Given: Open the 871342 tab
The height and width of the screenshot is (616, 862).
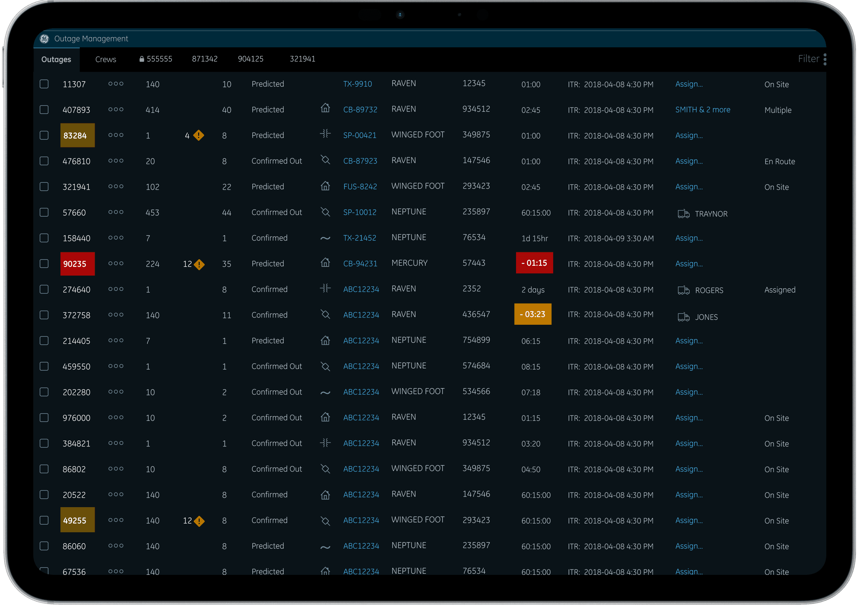Looking at the screenshot, I should (x=205, y=59).
